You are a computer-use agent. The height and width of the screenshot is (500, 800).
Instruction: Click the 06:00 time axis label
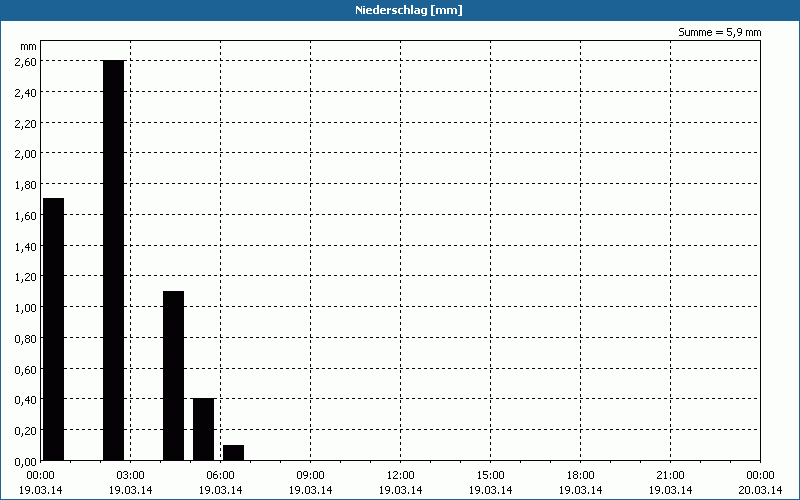(220, 476)
